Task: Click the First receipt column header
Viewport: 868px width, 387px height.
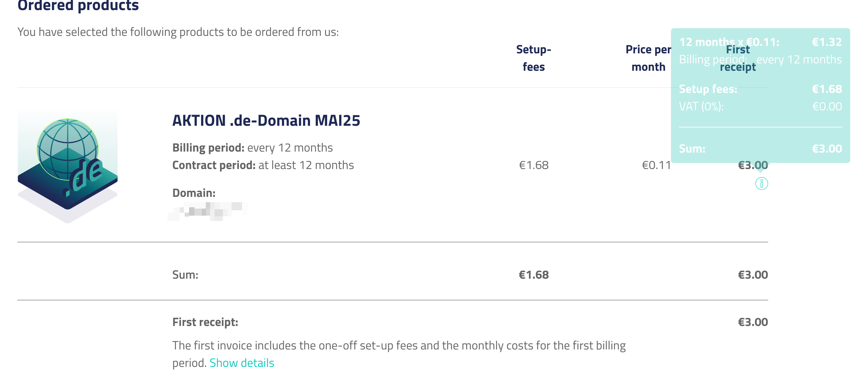Action: 738,58
